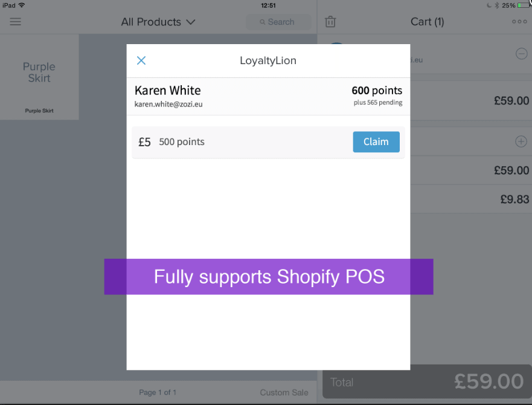
Task: Close the LoyaltyLion dialog
Action: (141, 60)
